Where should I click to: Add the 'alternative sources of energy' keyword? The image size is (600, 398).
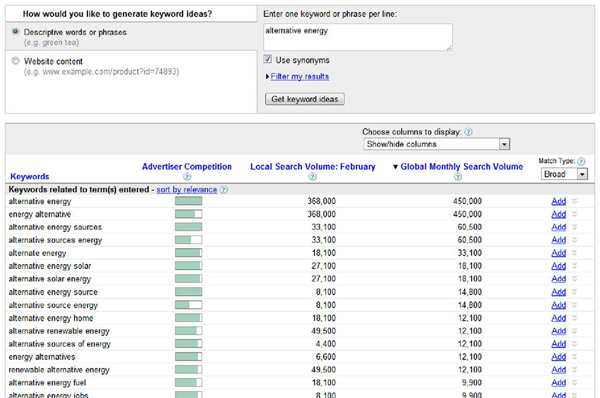coord(559,344)
